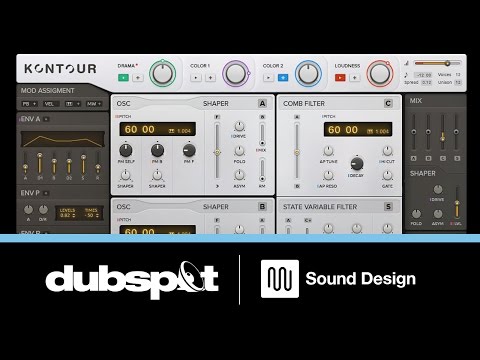Screen dimensions: 480x360
Task: Toggle the green DRAMA record button
Action: pos(123,78)
